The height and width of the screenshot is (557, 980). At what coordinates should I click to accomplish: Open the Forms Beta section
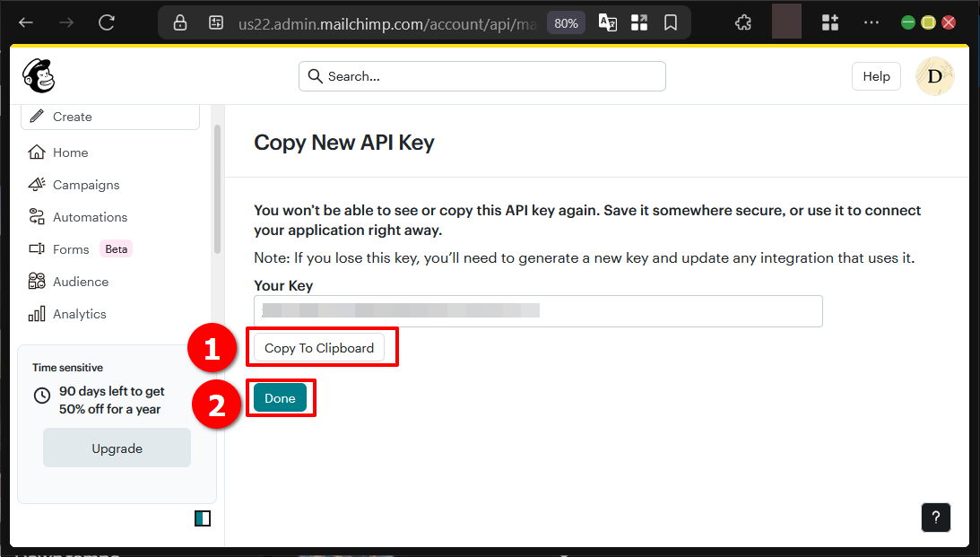coord(72,249)
